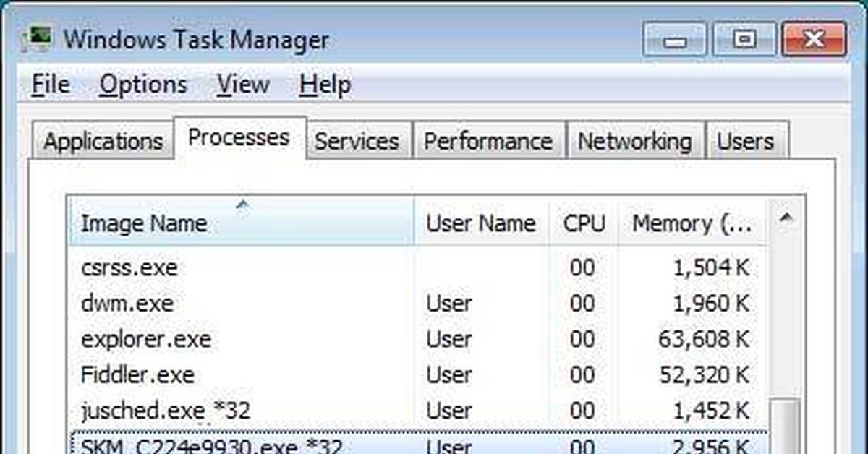Switch to the Networking tab
The width and height of the screenshot is (868, 454).
[x=634, y=141]
